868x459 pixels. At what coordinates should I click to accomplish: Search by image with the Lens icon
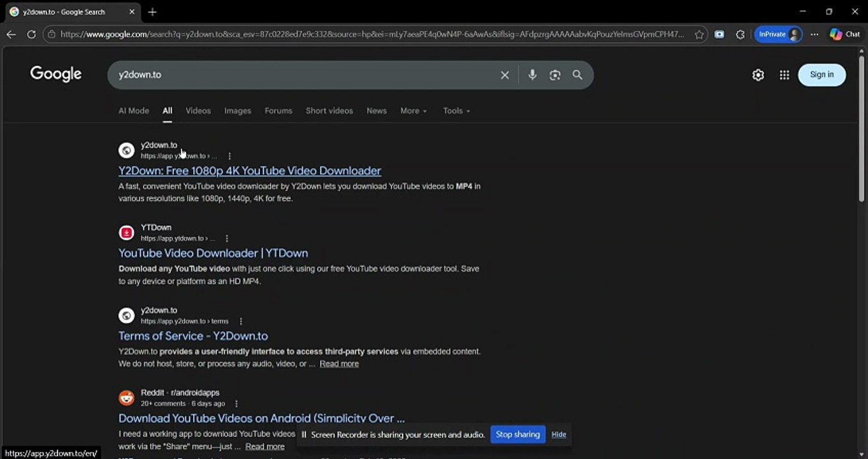(555, 75)
